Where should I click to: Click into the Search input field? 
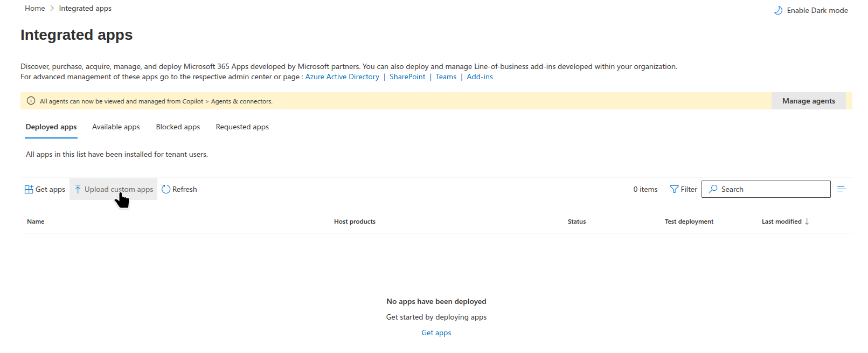point(766,189)
